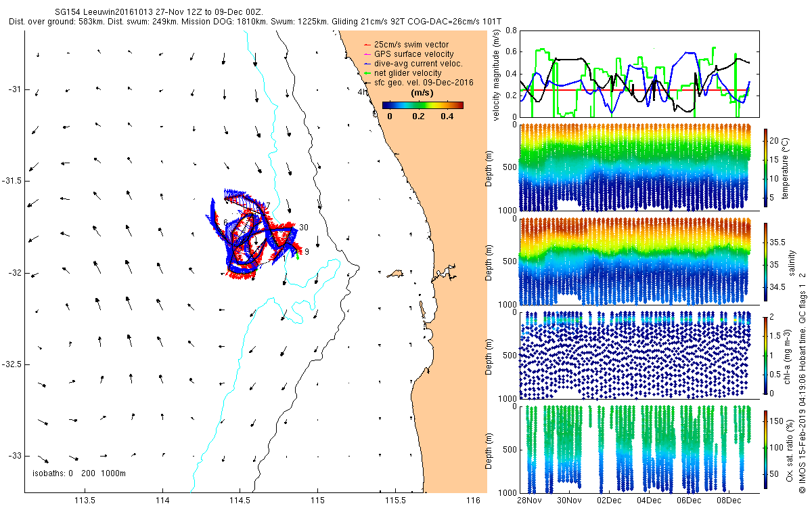Click the oxygen saturation depth section panel
The height and width of the screenshot is (508, 812).
coord(639,449)
